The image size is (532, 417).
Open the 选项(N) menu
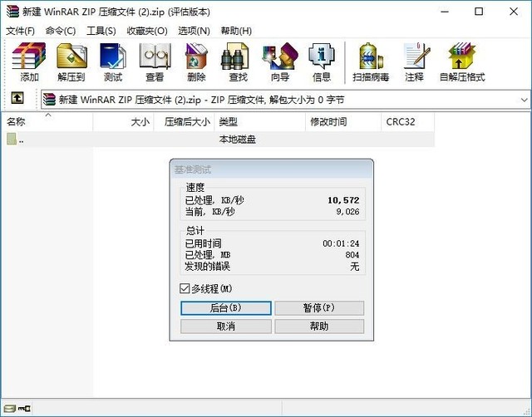(194, 31)
